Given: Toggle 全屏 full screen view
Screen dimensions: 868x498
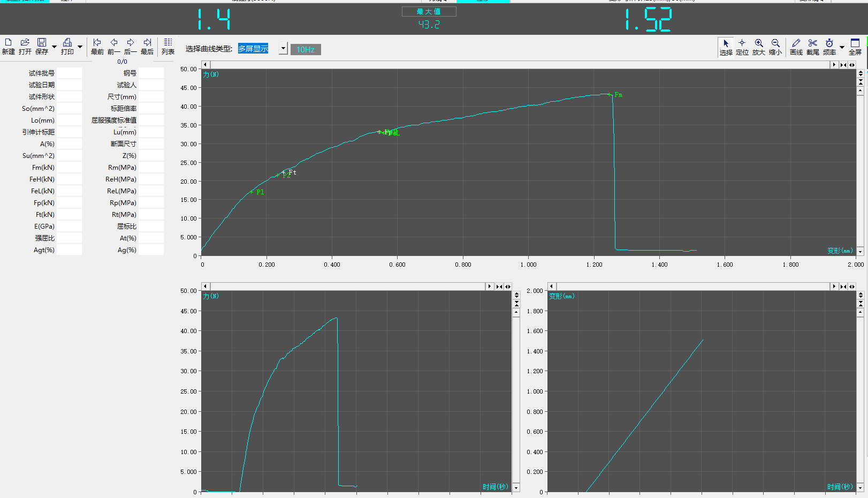Looking at the screenshot, I should pyautogui.click(x=855, y=47).
